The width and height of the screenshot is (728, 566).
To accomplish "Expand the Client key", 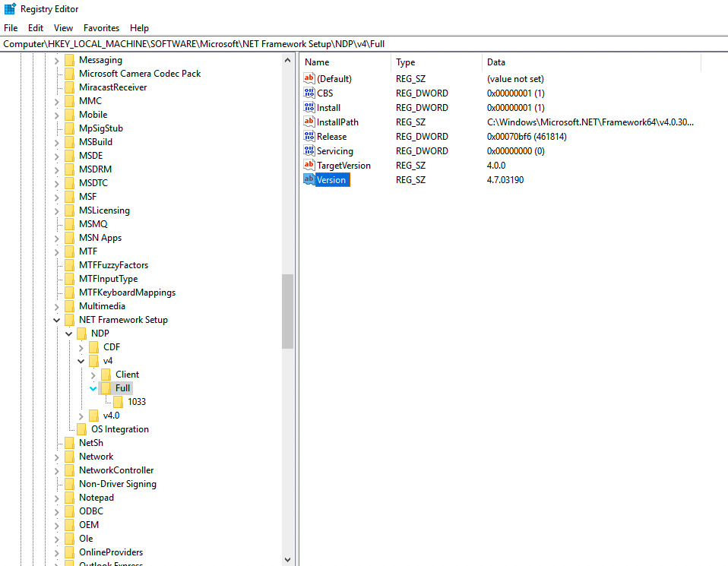I will 93,375.
